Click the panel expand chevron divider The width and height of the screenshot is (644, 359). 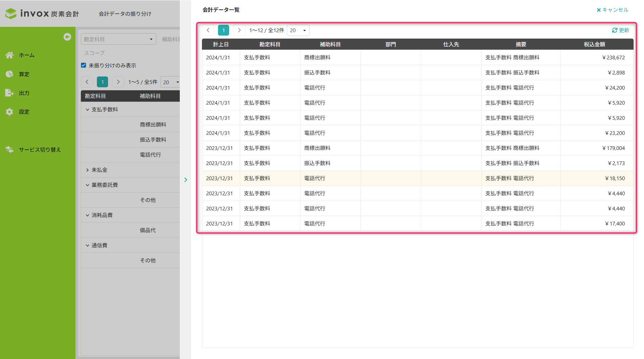click(x=185, y=180)
